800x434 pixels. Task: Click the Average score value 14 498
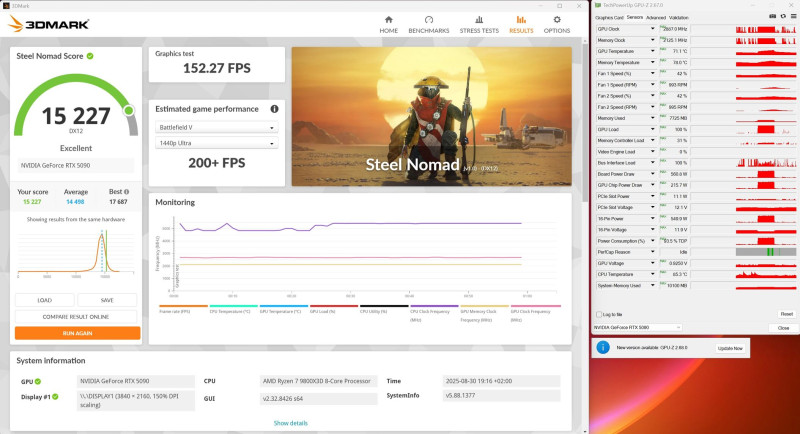pyautogui.click(x=76, y=202)
